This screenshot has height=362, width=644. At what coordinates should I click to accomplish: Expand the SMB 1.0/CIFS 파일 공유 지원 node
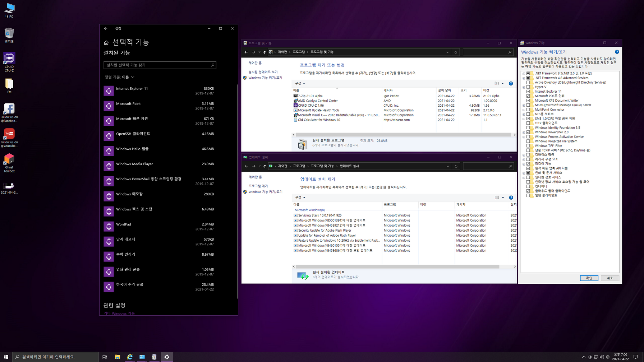[524, 119]
